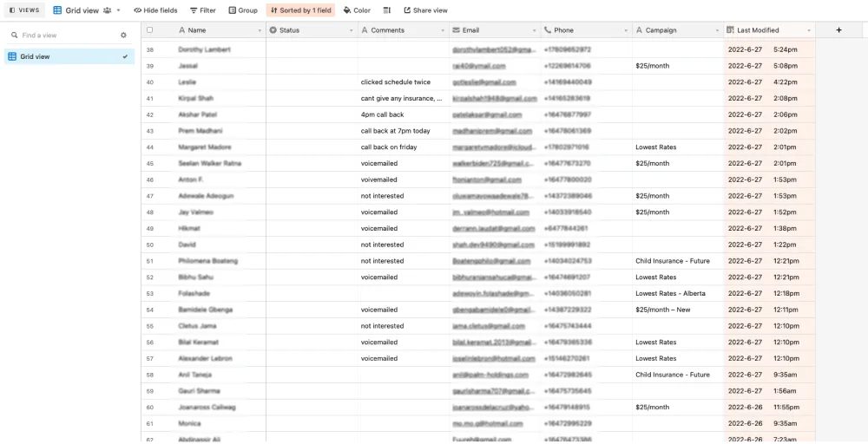Open the Last Modified column dropdown arrow
Viewport: 868px width, 444px height.
(809, 30)
